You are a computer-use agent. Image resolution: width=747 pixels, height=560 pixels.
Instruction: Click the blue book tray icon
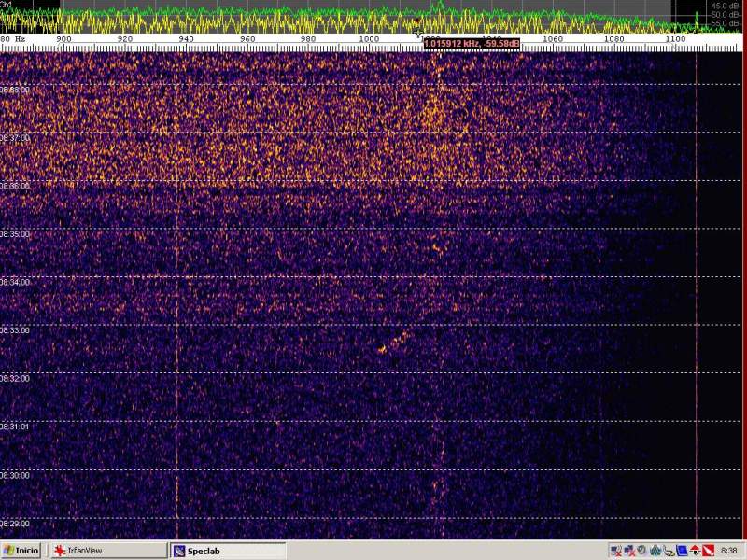click(x=682, y=551)
